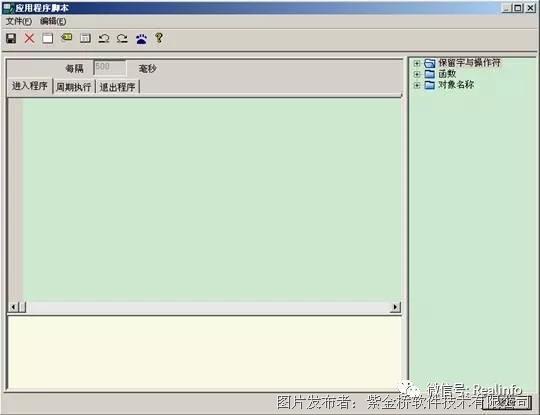This screenshot has width=540, height=415.
Task: Click the green tag toolbar icon
Action: click(x=66, y=38)
